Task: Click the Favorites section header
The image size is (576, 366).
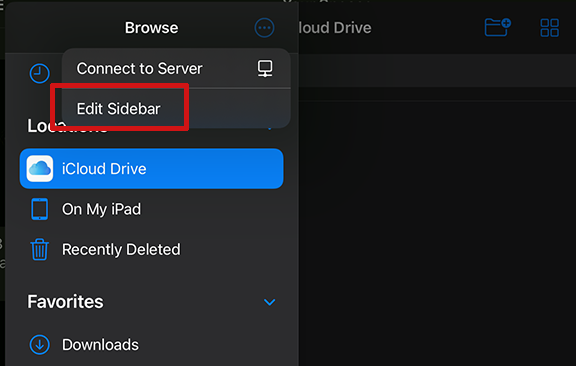Action: point(65,302)
